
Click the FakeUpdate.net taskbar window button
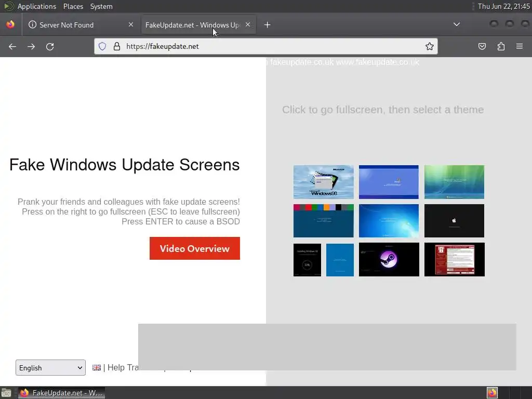(x=61, y=393)
